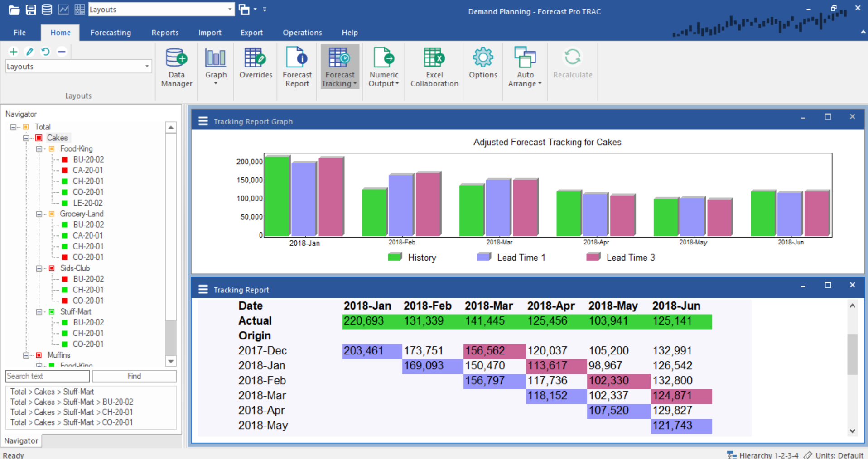Click the add new layout plus button
The width and height of the screenshot is (868, 459).
[13, 51]
